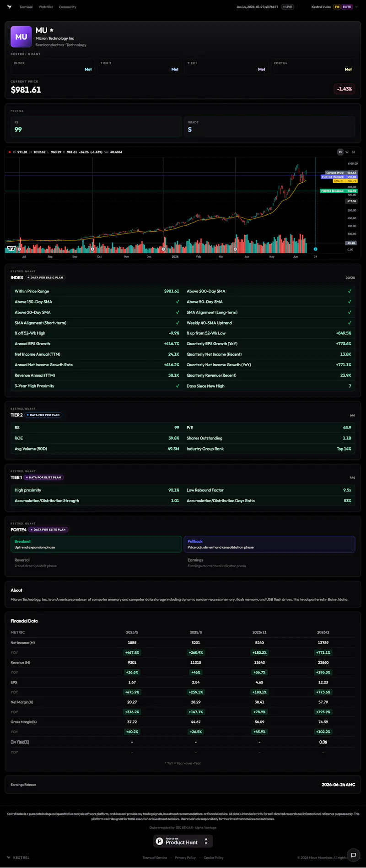Go to the Community page
Screen dimensions: 366x868
click(67, 7)
